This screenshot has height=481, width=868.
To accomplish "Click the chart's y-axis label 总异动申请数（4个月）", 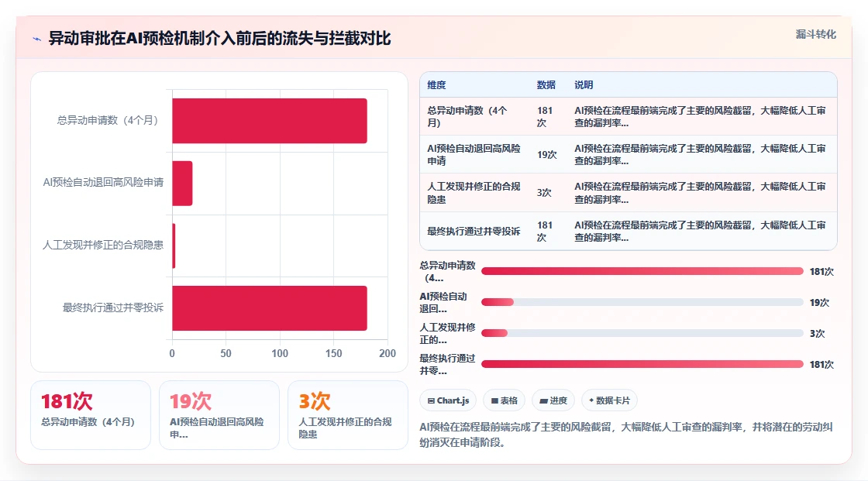I will (x=110, y=120).
